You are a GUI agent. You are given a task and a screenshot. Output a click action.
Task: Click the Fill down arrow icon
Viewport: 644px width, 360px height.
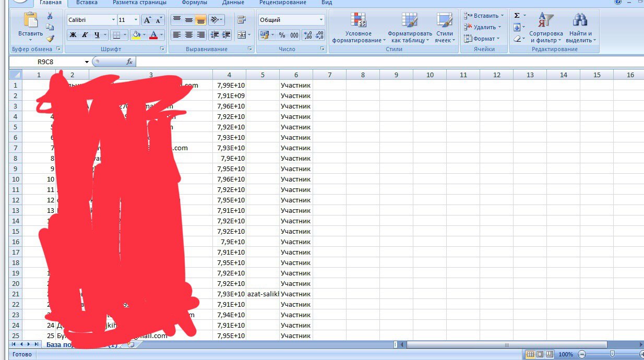coord(517,28)
